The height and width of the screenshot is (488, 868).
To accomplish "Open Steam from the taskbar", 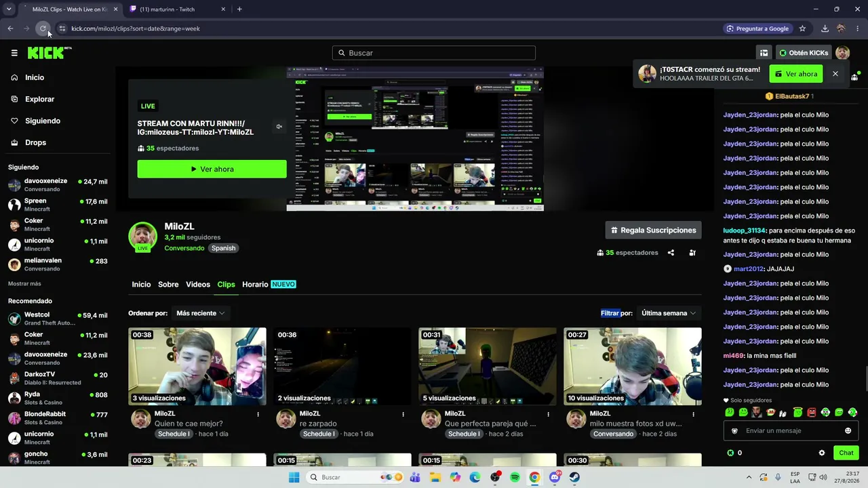I will [x=574, y=477].
